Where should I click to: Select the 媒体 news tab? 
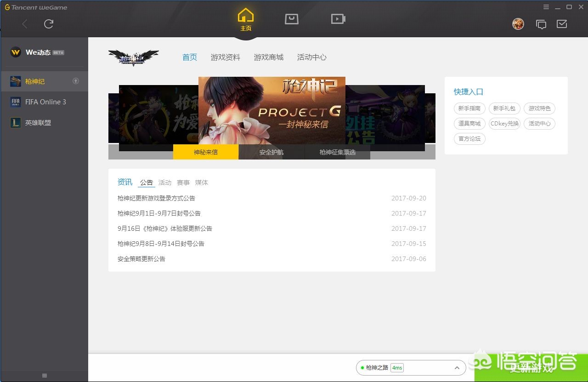(x=202, y=182)
